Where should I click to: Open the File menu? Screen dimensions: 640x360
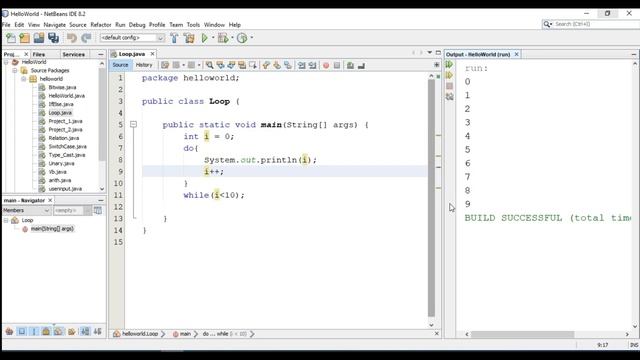(x=6, y=25)
